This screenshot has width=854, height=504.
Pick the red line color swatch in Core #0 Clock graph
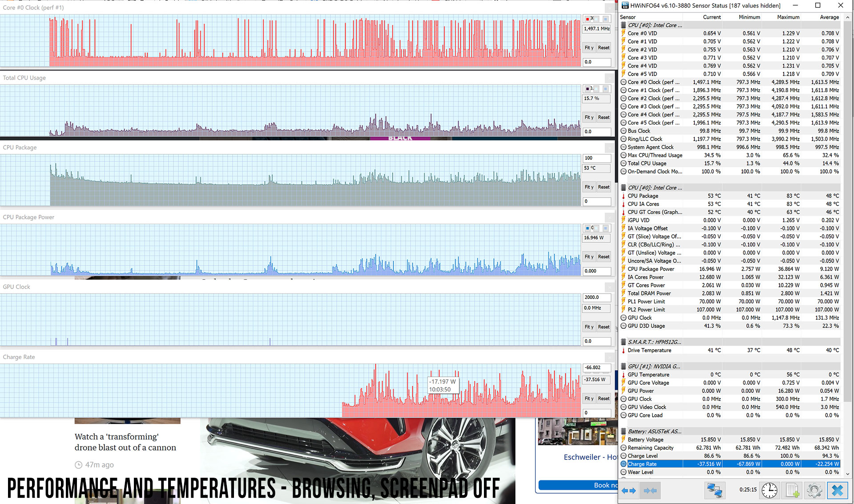pyautogui.click(x=588, y=19)
